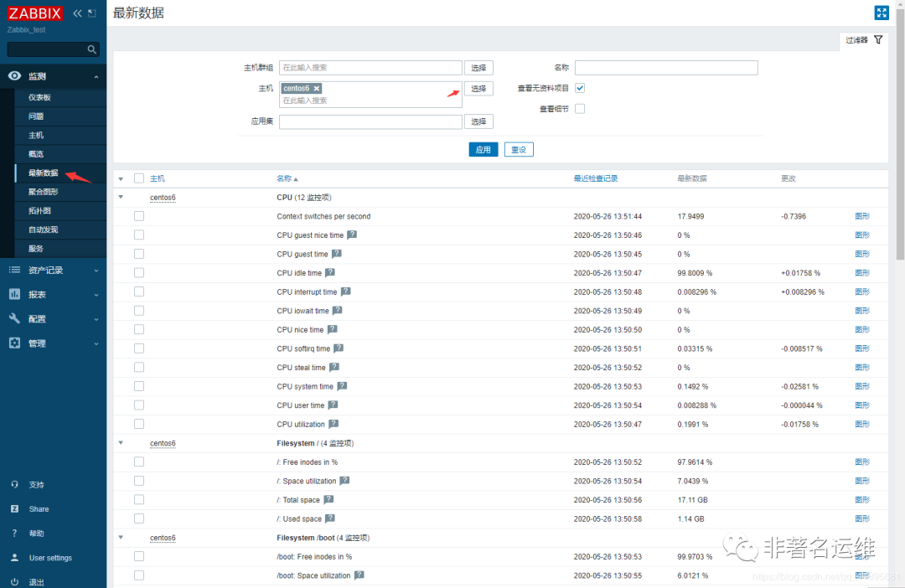Open help icon for CPU guest time
Viewport: 905px width, 588px height.
click(337, 254)
